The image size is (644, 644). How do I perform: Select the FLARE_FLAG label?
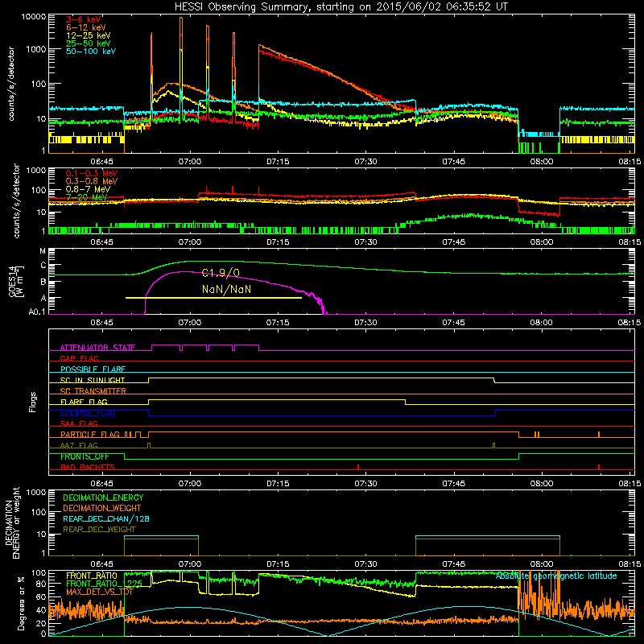84,402
